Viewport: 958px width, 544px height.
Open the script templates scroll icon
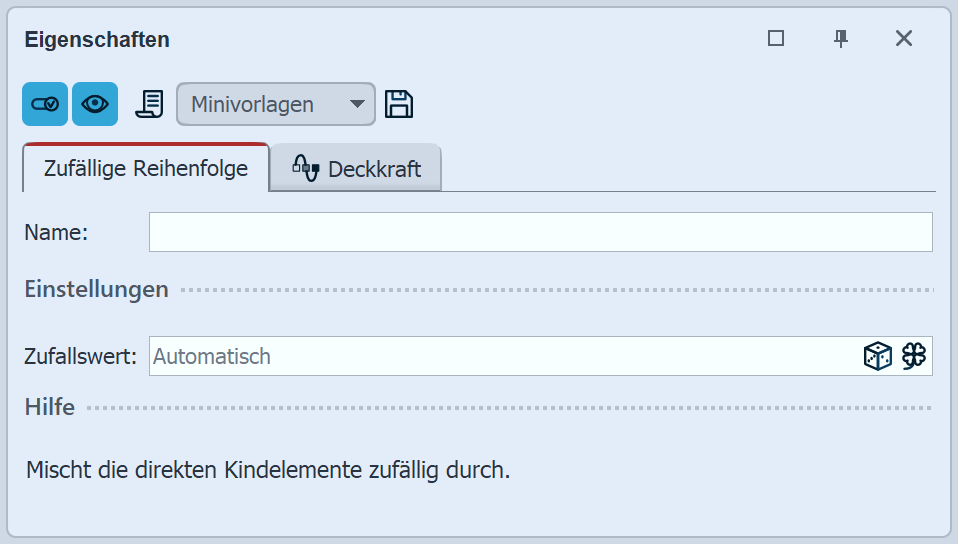(149, 104)
